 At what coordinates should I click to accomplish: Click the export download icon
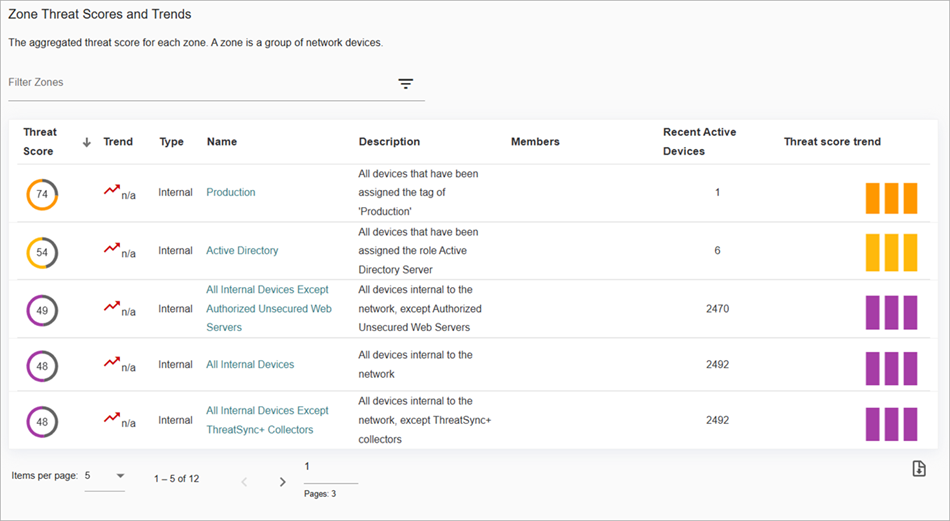(919, 469)
